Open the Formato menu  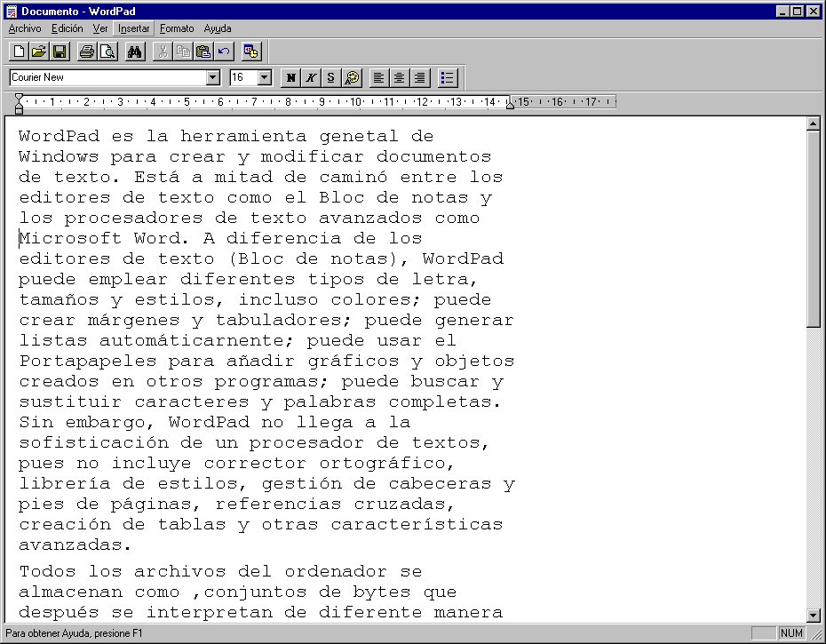177,28
